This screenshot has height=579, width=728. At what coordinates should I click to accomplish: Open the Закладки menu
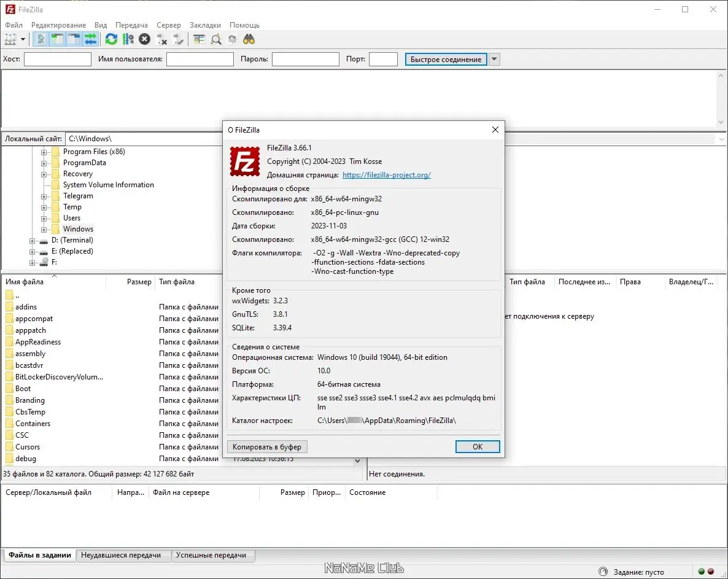coord(205,25)
